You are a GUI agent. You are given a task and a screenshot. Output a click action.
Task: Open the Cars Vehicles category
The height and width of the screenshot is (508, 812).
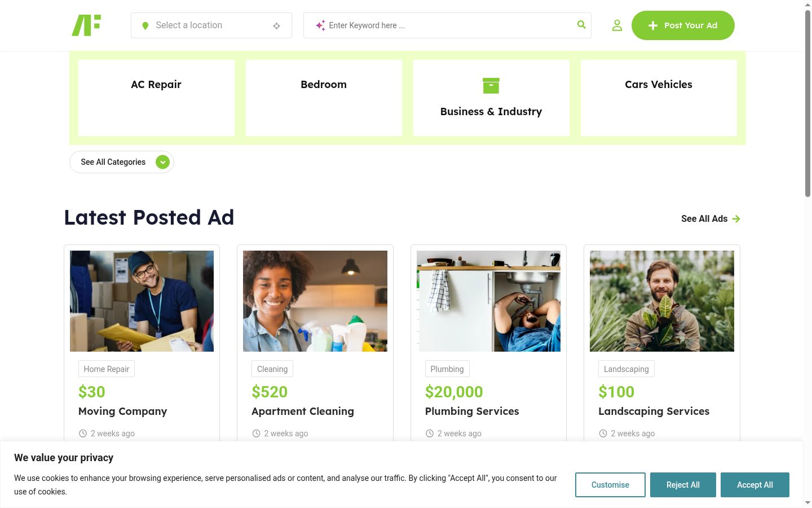(x=659, y=98)
